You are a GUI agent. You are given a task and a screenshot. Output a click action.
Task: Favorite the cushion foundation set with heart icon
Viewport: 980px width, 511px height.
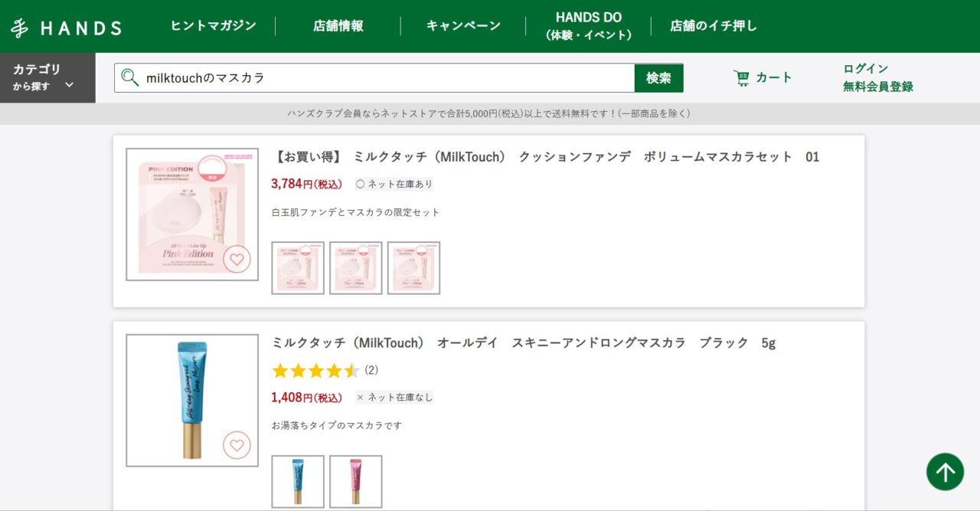pos(237,259)
